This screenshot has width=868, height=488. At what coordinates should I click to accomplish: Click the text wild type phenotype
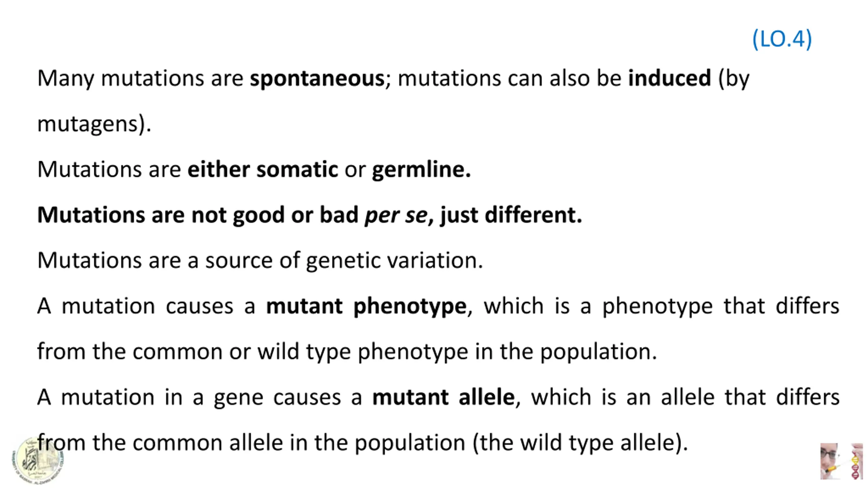[x=363, y=352]
